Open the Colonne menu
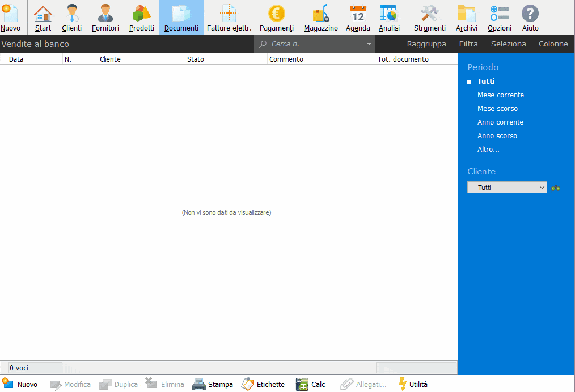 (x=553, y=44)
